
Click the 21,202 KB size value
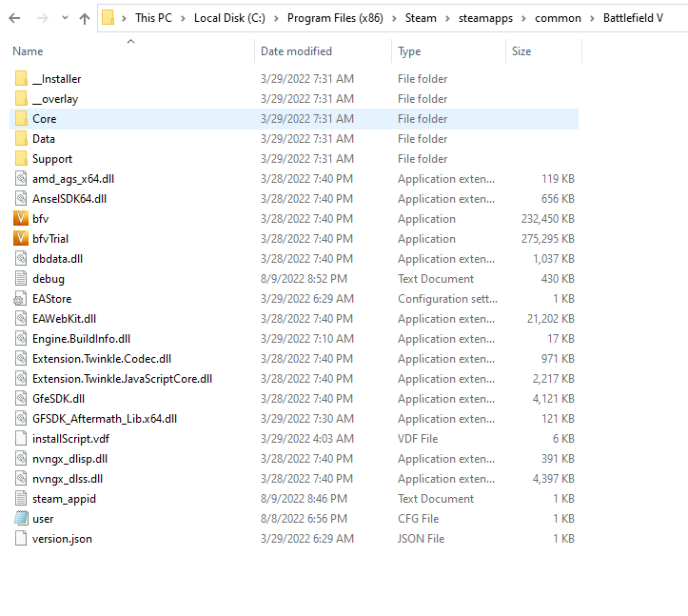click(x=551, y=319)
